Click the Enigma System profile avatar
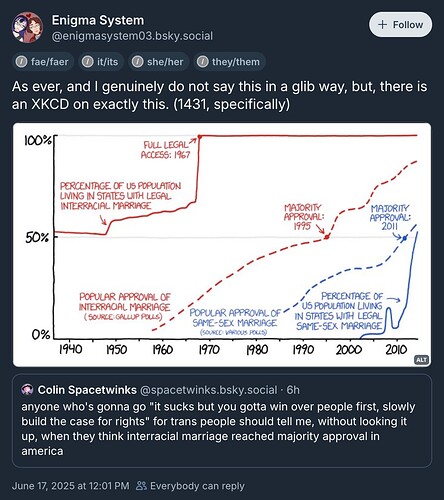The width and height of the screenshot is (444, 500). point(28,27)
